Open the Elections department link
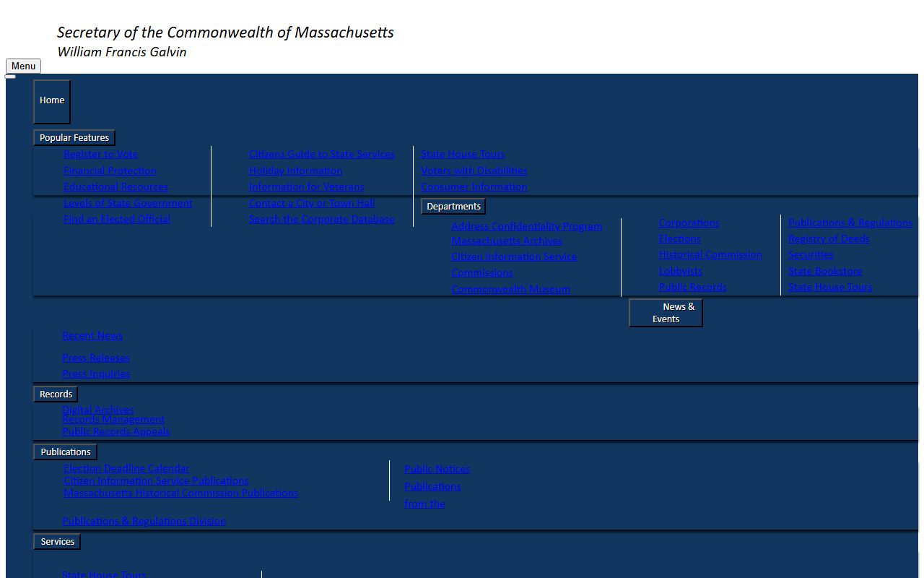Screen dimensions: 924x578 [679, 238]
